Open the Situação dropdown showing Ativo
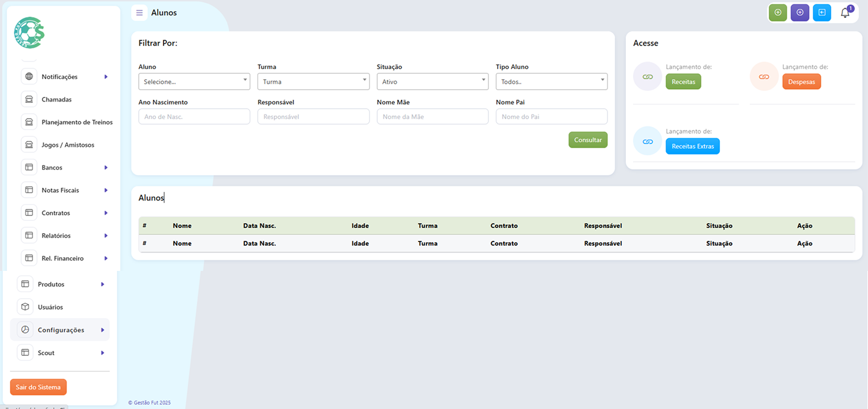This screenshot has width=868, height=409. click(432, 81)
